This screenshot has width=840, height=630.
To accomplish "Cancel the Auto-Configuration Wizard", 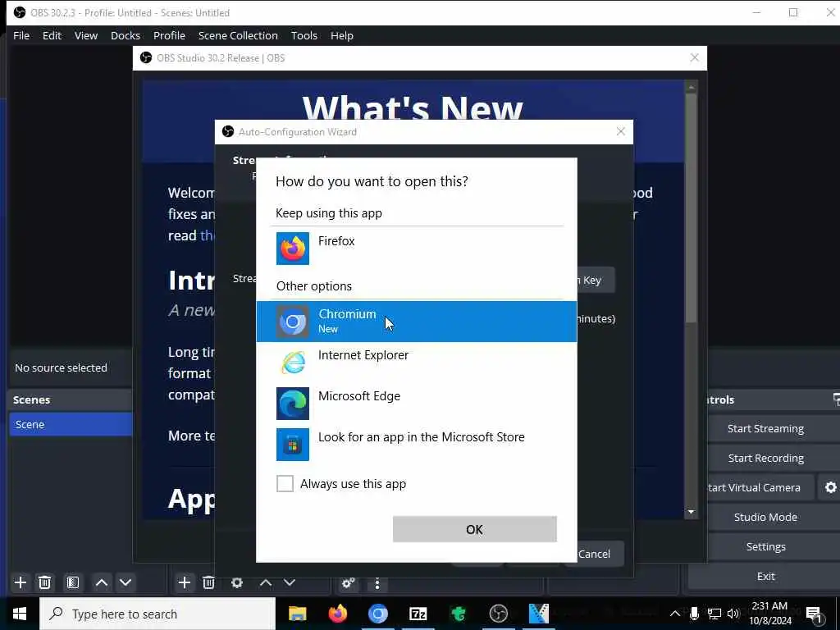I will pyautogui.click(x=594, y=554).
